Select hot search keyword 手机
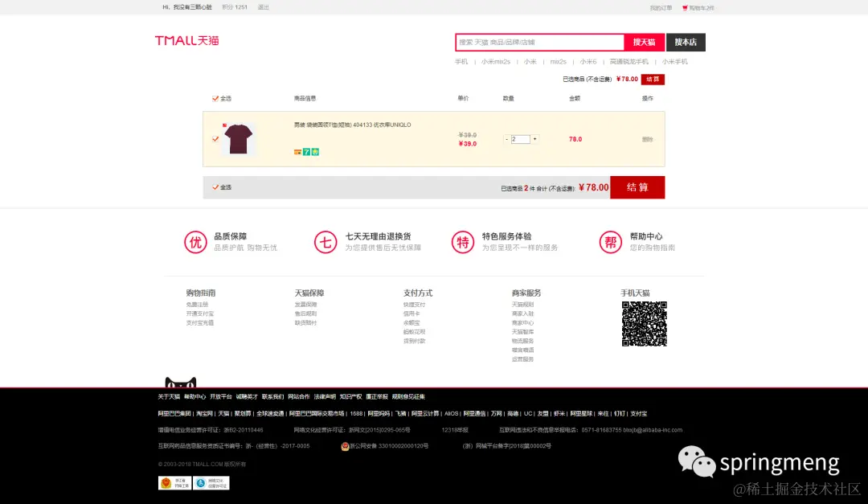The image size is (868, 504). [461, 61]
